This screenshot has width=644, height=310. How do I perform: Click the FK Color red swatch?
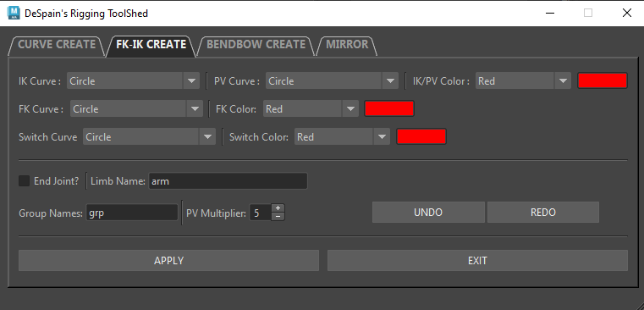389,108
